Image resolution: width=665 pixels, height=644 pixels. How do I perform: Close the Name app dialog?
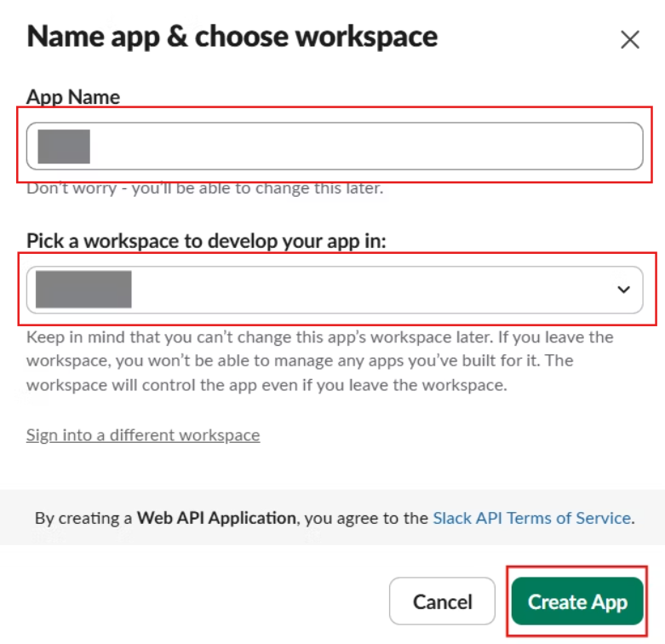point(629,40)
